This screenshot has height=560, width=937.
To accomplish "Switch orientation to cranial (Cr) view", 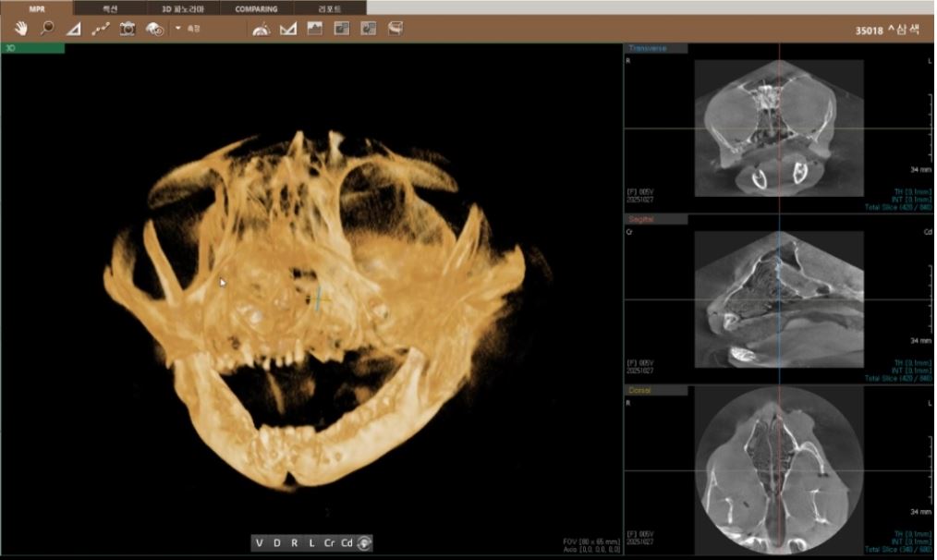I will (329, 542).
